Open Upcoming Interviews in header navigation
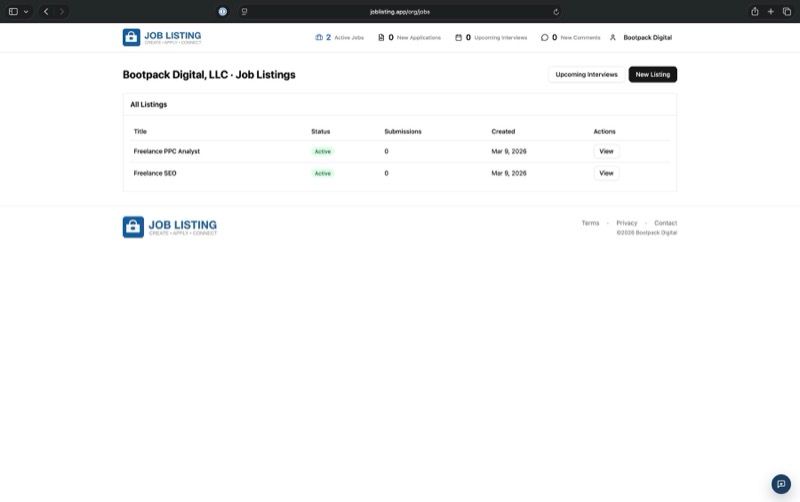 (x=491, y=37)
